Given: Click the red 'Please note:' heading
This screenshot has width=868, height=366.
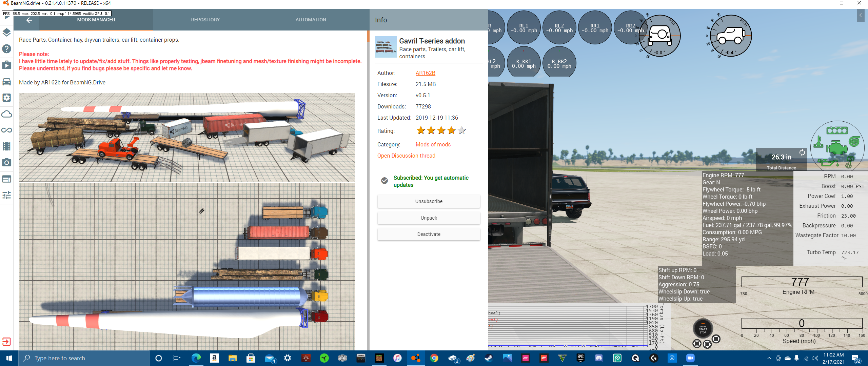Looking at the screenshot, I should (x=34, y=54).
